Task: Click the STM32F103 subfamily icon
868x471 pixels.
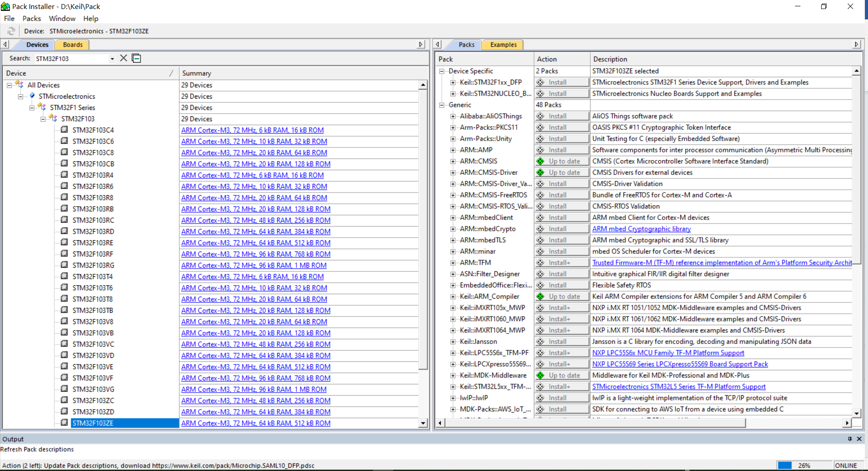Action: (53, 118)
